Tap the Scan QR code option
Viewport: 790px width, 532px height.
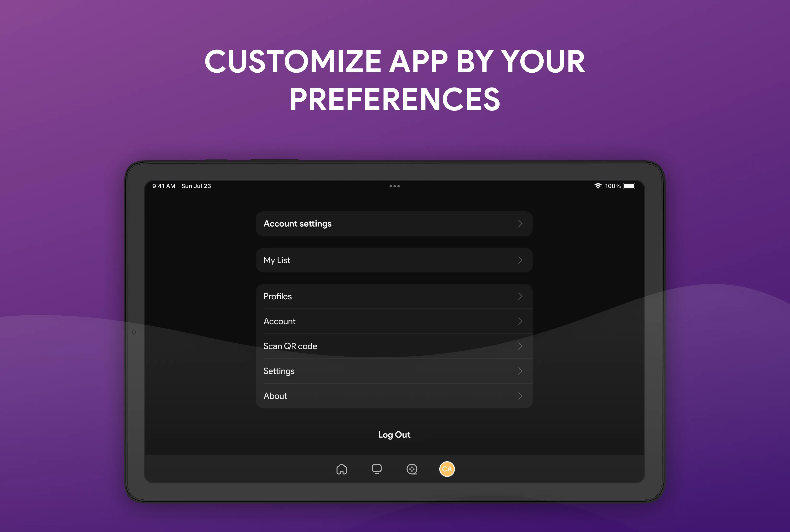tap(394, 346)
